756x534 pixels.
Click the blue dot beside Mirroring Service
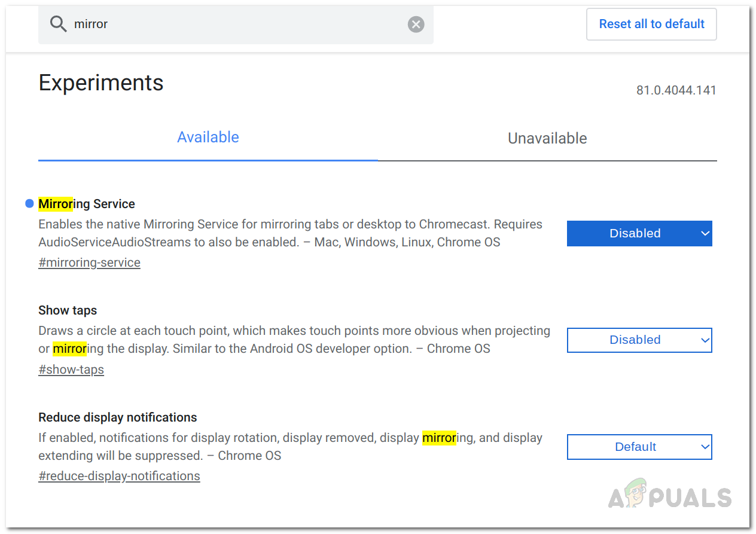click(29, 204)
